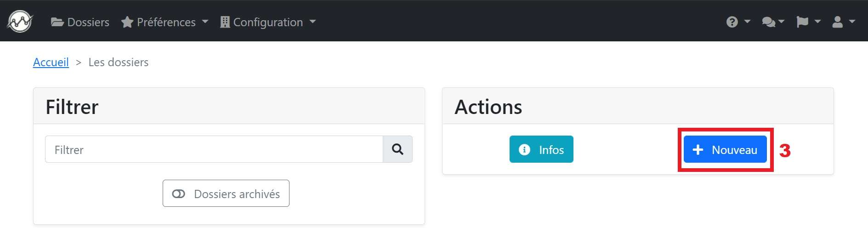Expand the caret next to the flag icon
868x239 pixels.
coord(817,22)
